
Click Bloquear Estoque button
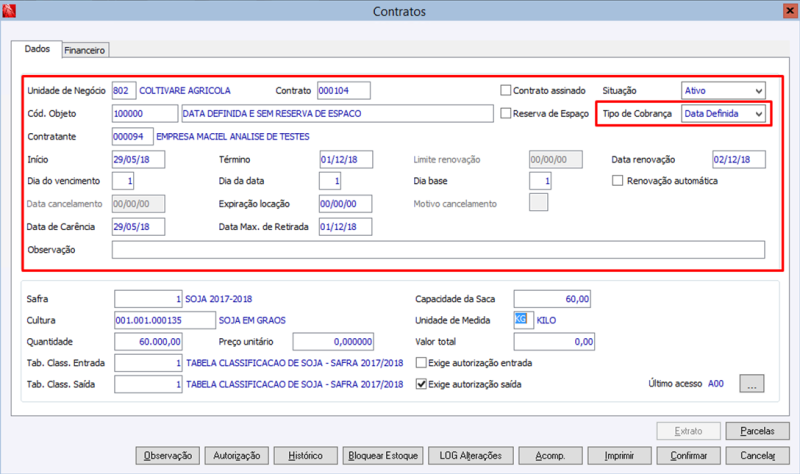[x=383, y=456]
